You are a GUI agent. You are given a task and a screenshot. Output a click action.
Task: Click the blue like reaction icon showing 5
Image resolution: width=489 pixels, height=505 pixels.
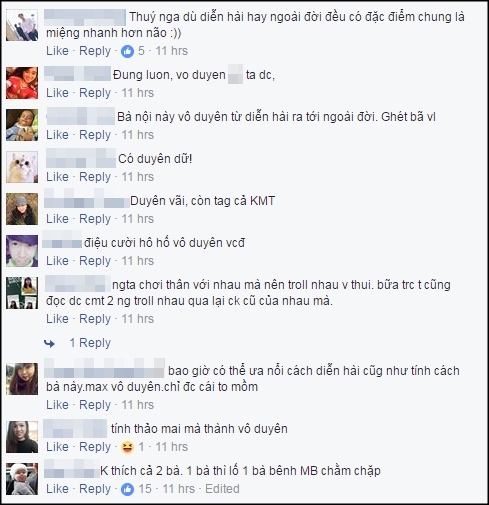tap(127, 51)
